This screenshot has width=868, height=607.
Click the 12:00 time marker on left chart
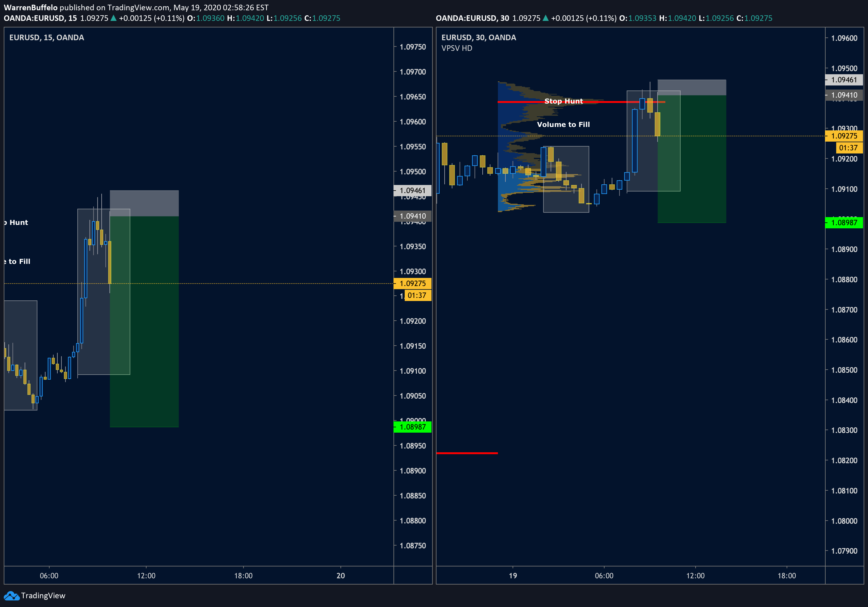146,575
